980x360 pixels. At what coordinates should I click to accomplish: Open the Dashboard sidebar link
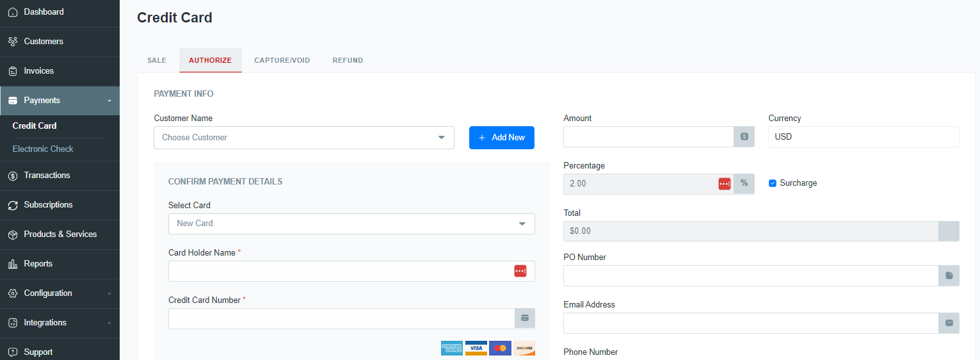[x=60, y=12]
